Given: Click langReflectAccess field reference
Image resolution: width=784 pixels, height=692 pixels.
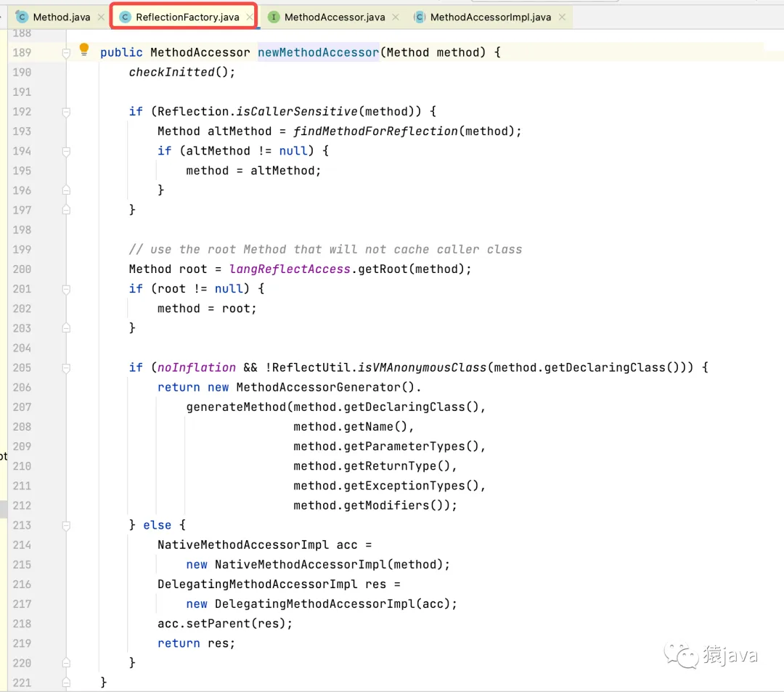Looking at the screenshot, I should coord(290,269).
